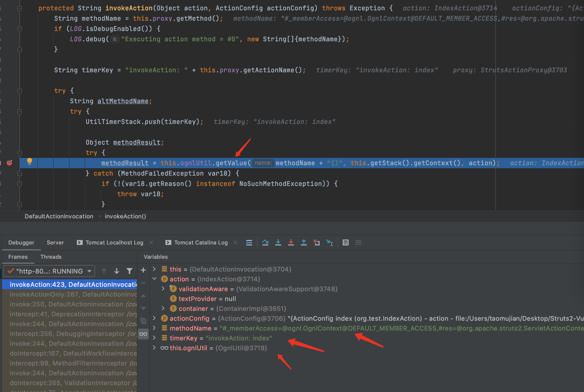Click the altMethodName variable in code
Viewport: 584px width, 392px height.
click(x=123, y=101)
